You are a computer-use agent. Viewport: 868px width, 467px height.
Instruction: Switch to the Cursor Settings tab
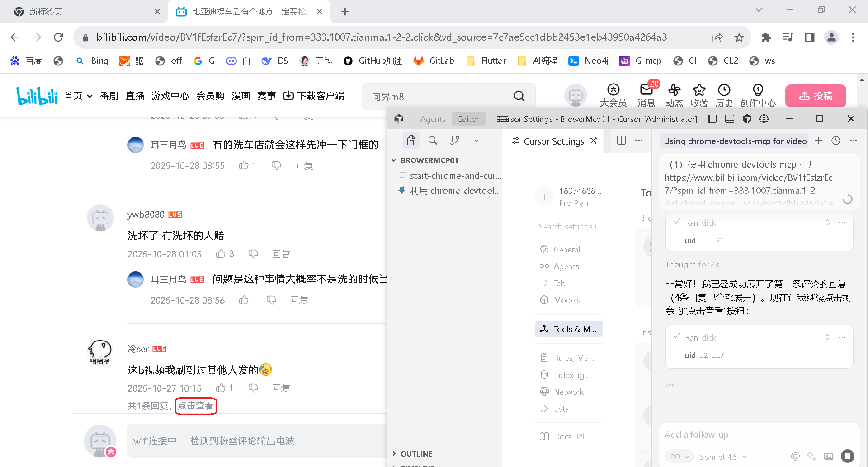[x=554, y=141]
